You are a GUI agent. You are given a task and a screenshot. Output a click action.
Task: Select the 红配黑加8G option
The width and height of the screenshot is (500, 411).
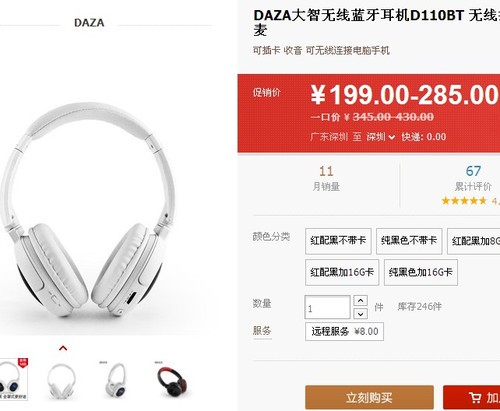pyautogui.click(x=473, y=241)
